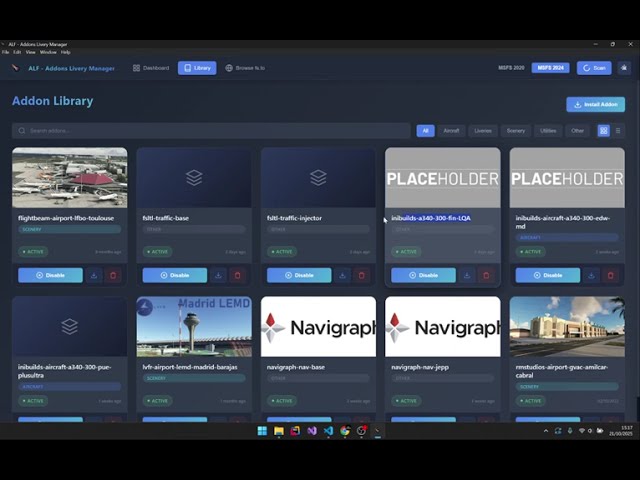Click the Install Addon button
This screenshot has height=480, width=640.
click(596, 104)
